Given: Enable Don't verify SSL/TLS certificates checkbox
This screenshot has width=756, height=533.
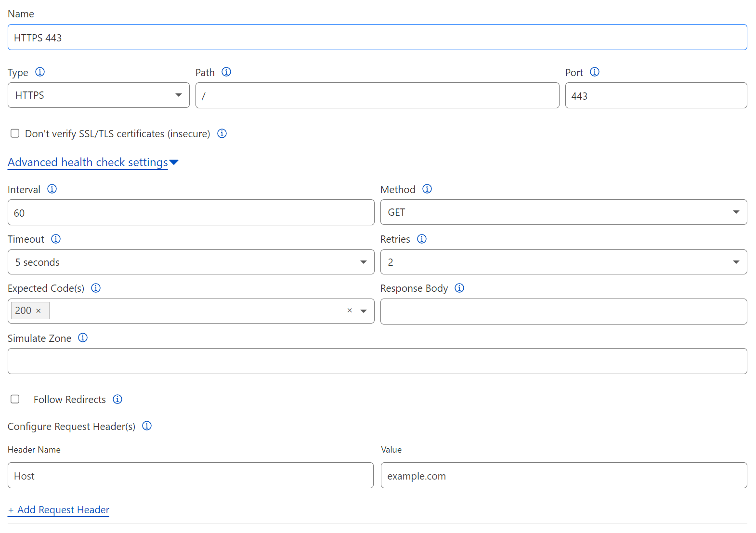Looking at the screenshot, I should click(15, 133).
